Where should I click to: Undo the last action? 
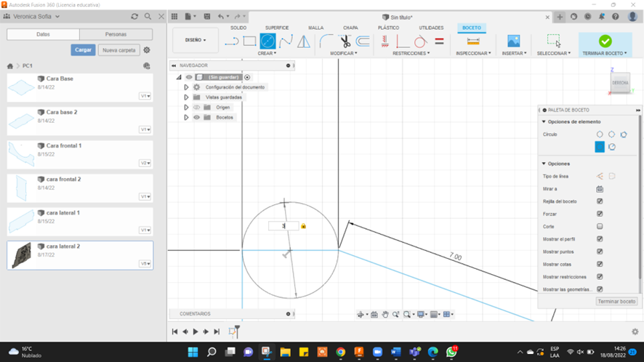coord(221,17)
